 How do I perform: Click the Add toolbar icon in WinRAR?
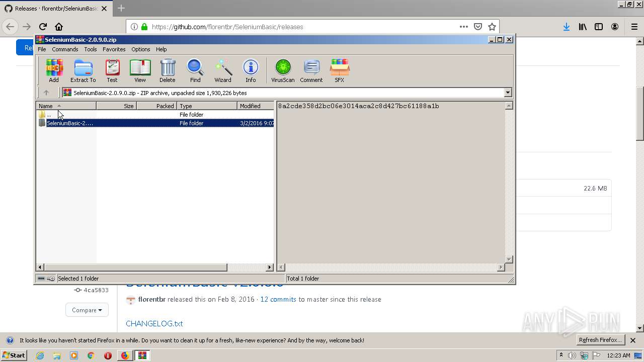point(54,70)
